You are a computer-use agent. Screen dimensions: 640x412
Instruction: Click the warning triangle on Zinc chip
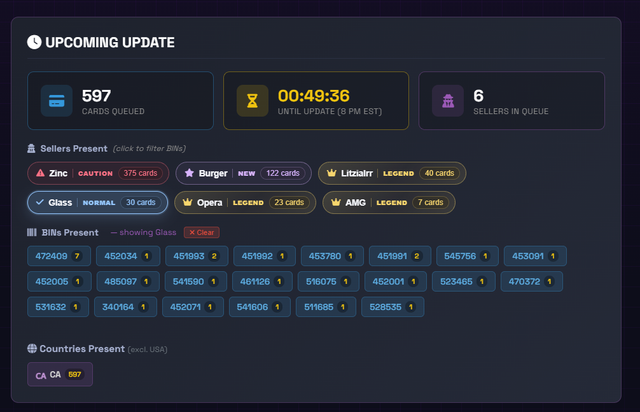pos(40,173)
